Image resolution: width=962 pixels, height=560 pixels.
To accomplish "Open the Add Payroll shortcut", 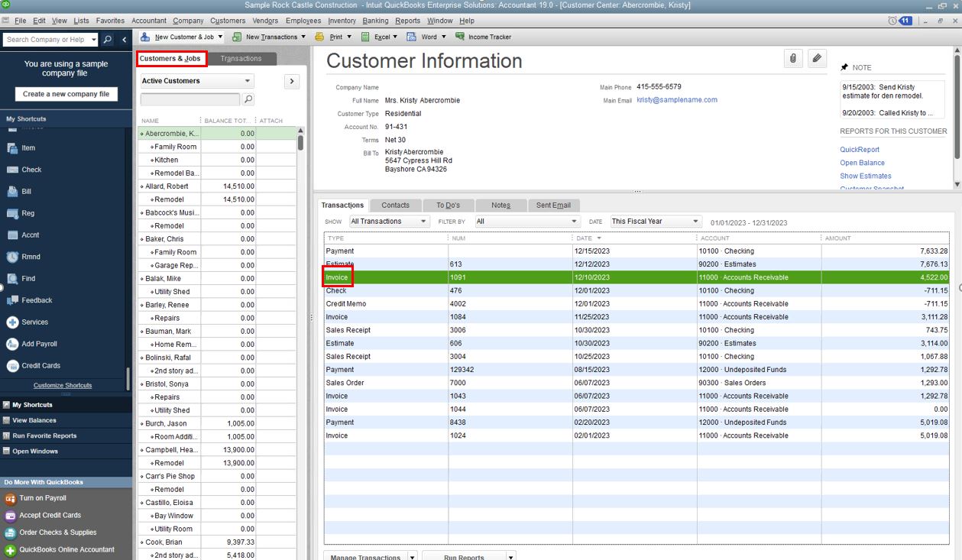I will pyautogui.click(x=32, y=344).
